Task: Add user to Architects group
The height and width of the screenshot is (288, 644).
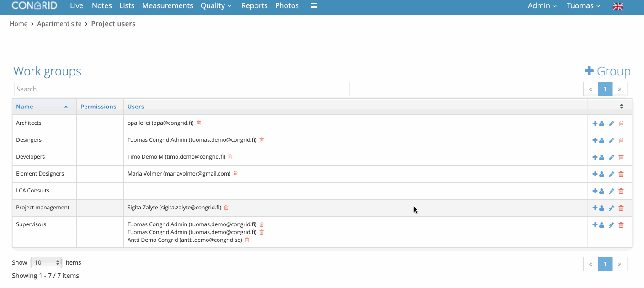Action: [598, 123]
